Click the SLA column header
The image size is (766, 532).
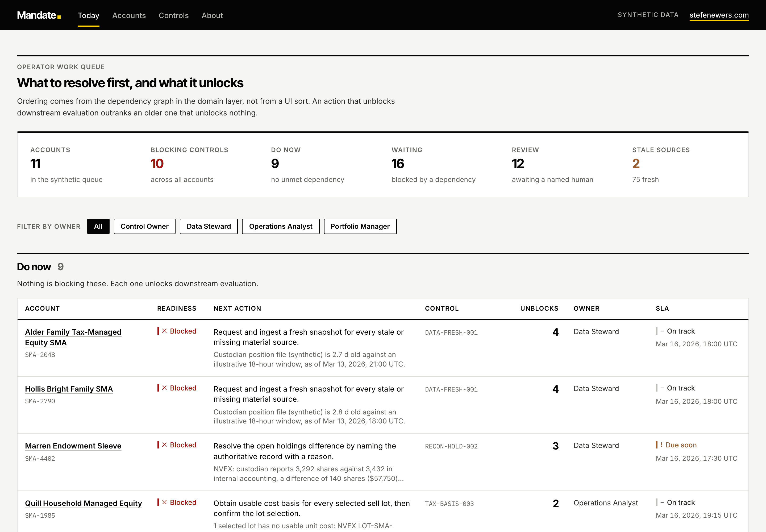662,308
